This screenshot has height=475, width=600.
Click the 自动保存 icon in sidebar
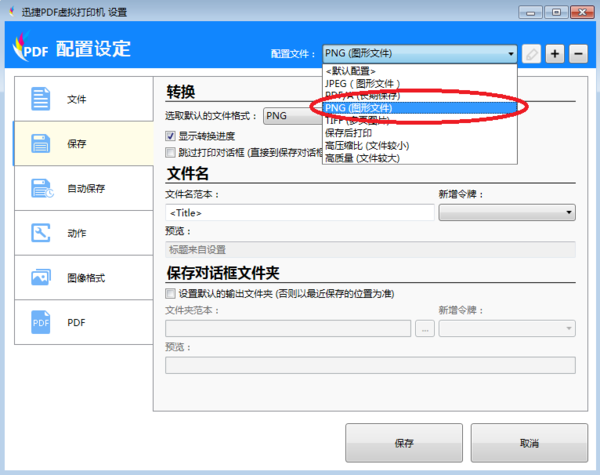click(x=42, y=188)
